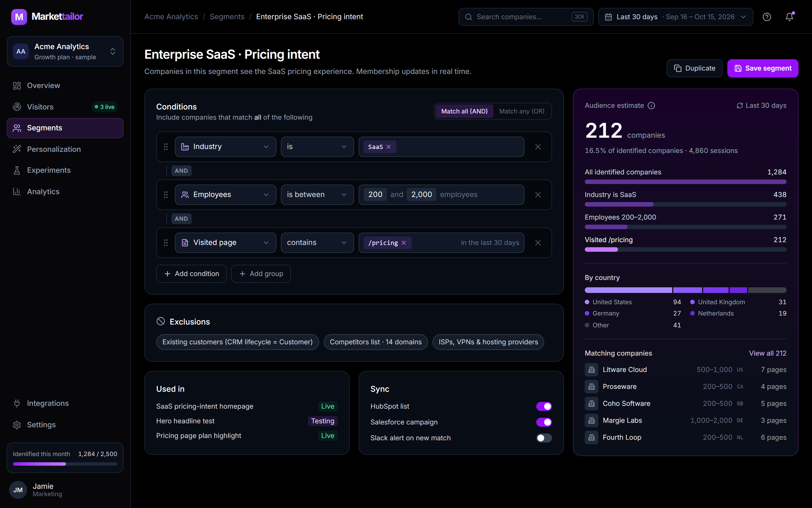Enable Slack alert on new match
Screen dimensions: 812x508
coord(544,438)
